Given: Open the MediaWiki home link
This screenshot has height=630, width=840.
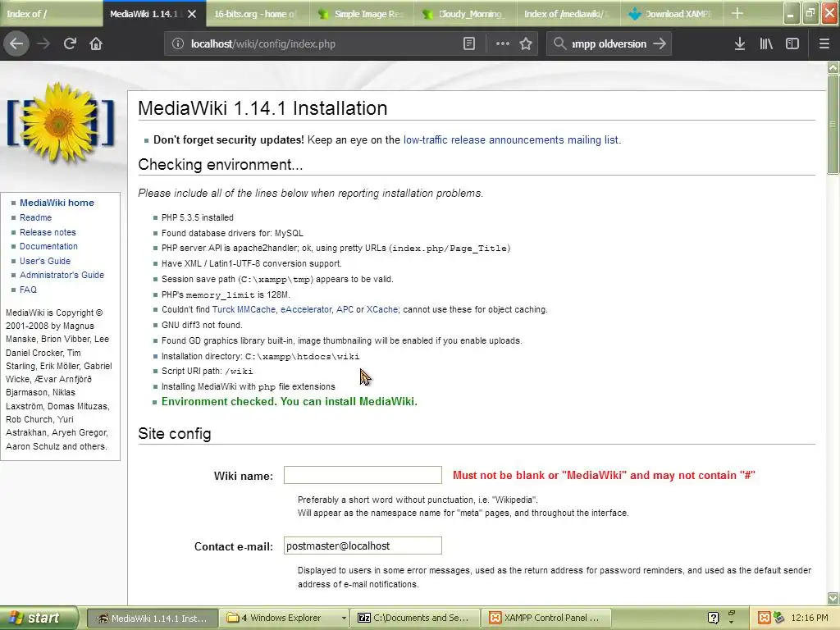Looking at the screenshot, I should coord(57,203).
